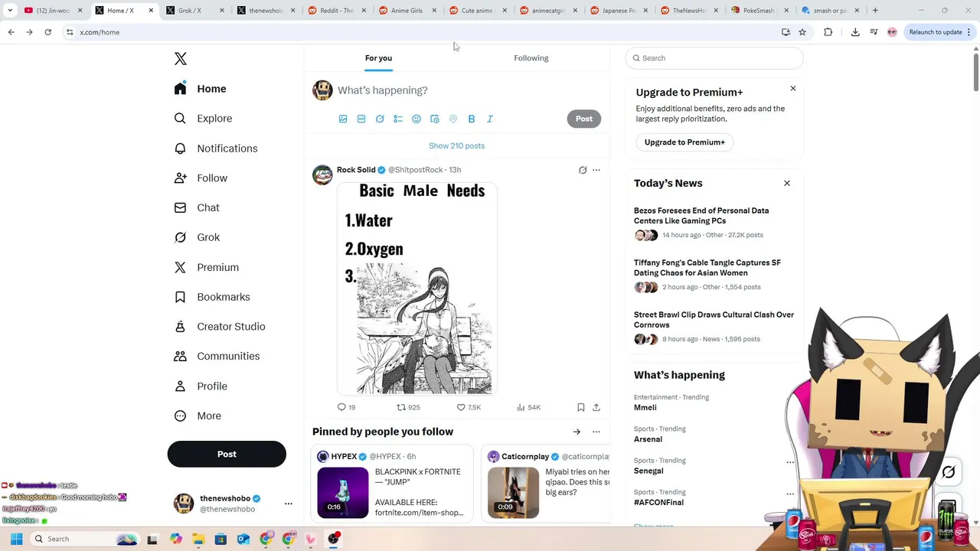This screenshot has height=551, width=980.
Task: Play the HYPEX Blackpink Fortnite video thumbnail
Action: point(343,493)
